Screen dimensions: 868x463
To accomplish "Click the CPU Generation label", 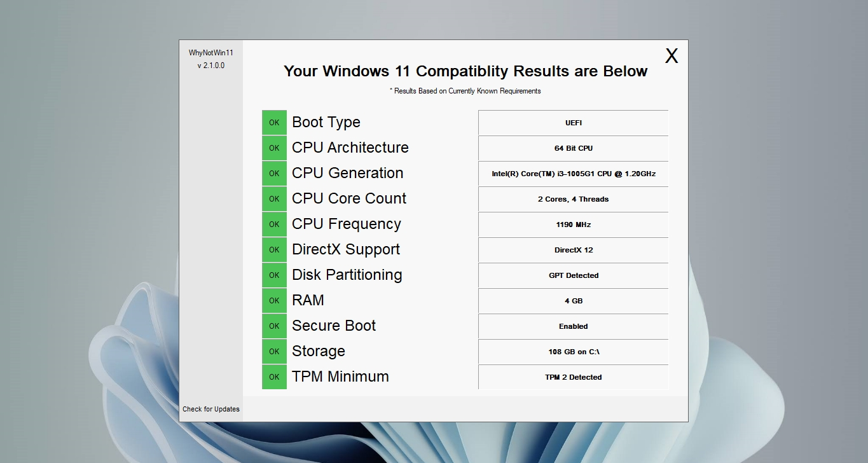I will pyautogui.click(x=348, y=173).
